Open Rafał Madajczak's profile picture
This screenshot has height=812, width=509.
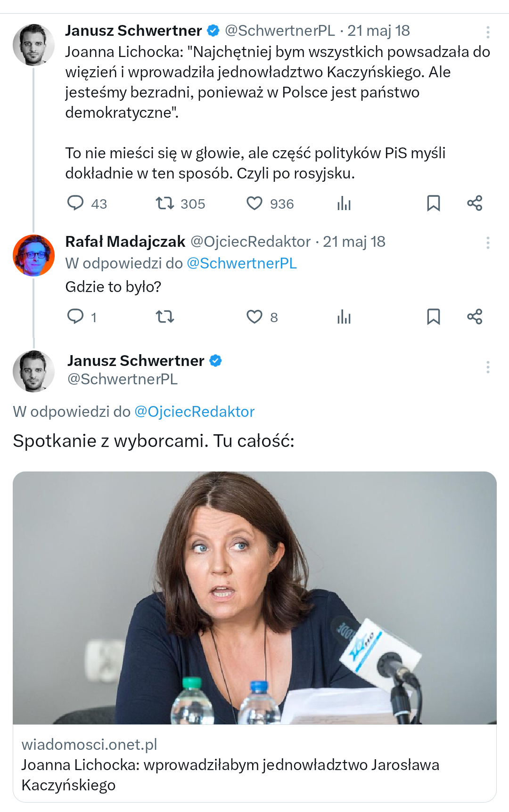tap(33, 255)
